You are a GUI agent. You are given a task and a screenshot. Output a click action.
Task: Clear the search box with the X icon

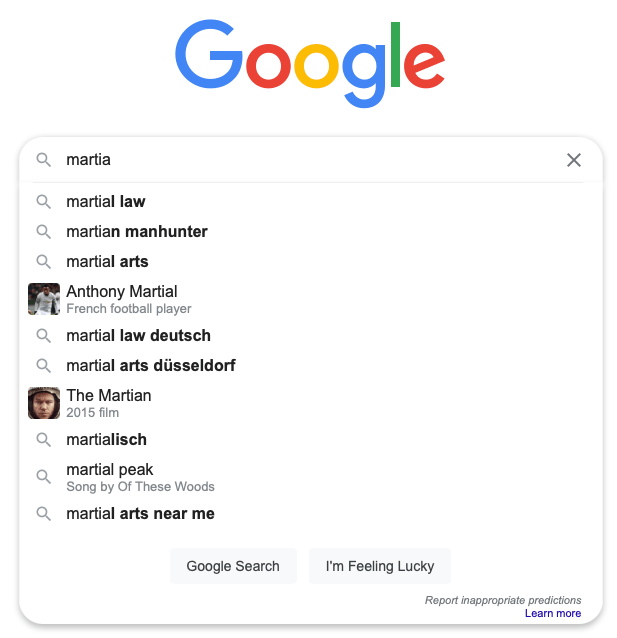coord(574,160)
